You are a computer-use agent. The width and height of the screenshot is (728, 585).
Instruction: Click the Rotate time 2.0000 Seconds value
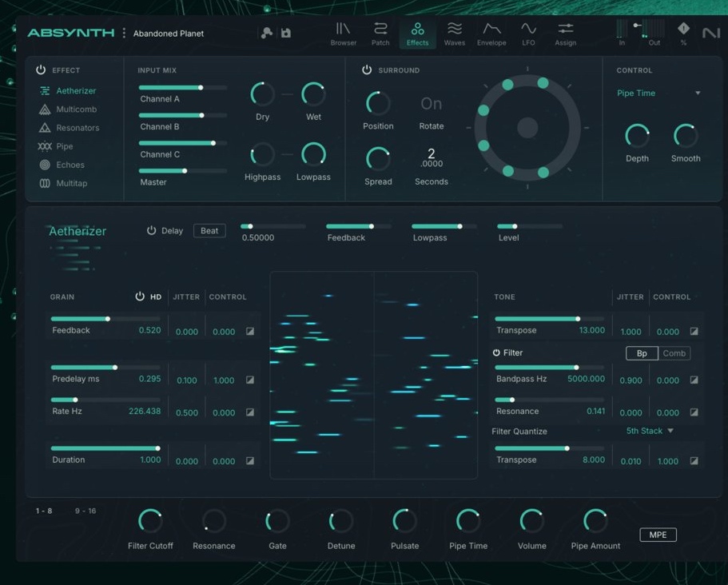[432, 158]
